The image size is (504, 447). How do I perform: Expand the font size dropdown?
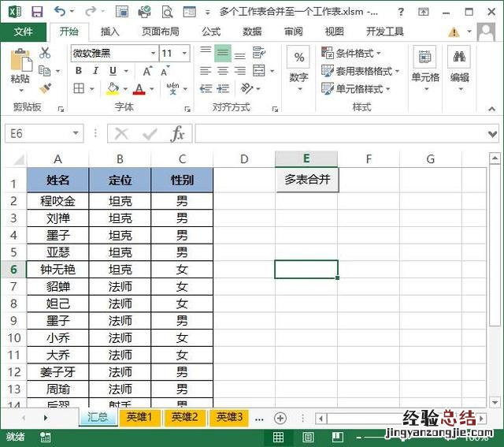pyautogui.click(x=187, y=53)
